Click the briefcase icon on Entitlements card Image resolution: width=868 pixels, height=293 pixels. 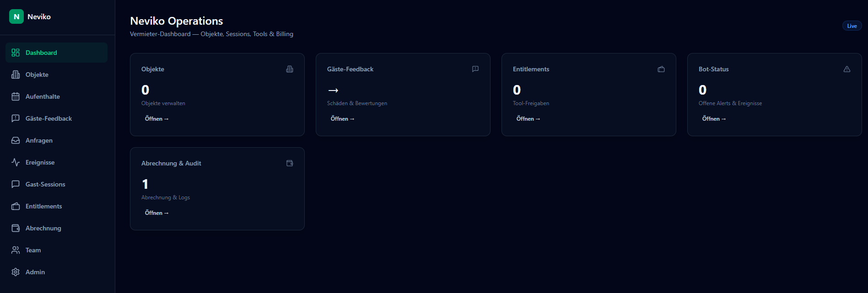click(x=661, y=69)
